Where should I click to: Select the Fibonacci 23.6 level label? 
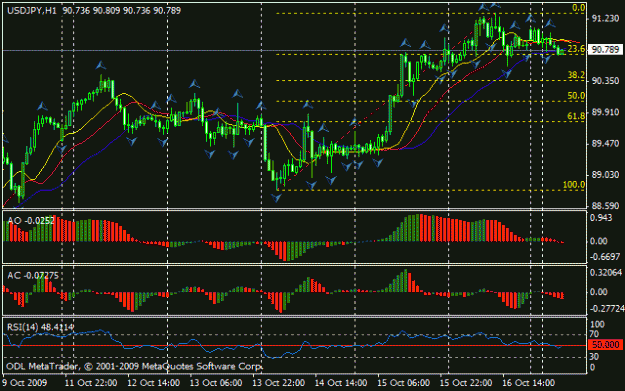tap(576, 49)
